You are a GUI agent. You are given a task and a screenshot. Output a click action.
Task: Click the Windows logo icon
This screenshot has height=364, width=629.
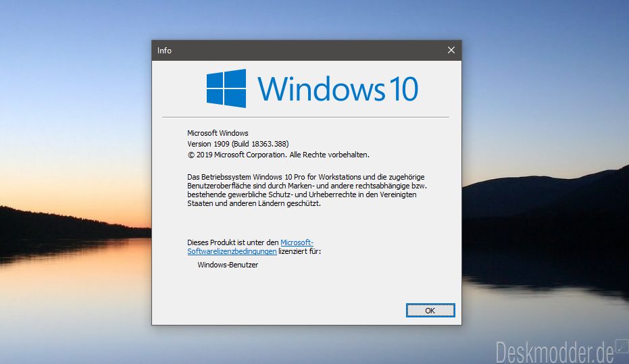[x=226, y=88]
